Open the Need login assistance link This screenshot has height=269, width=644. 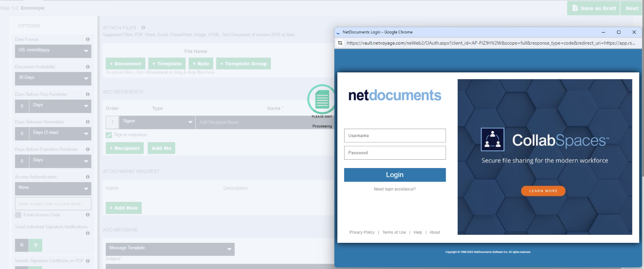point(394,189)
